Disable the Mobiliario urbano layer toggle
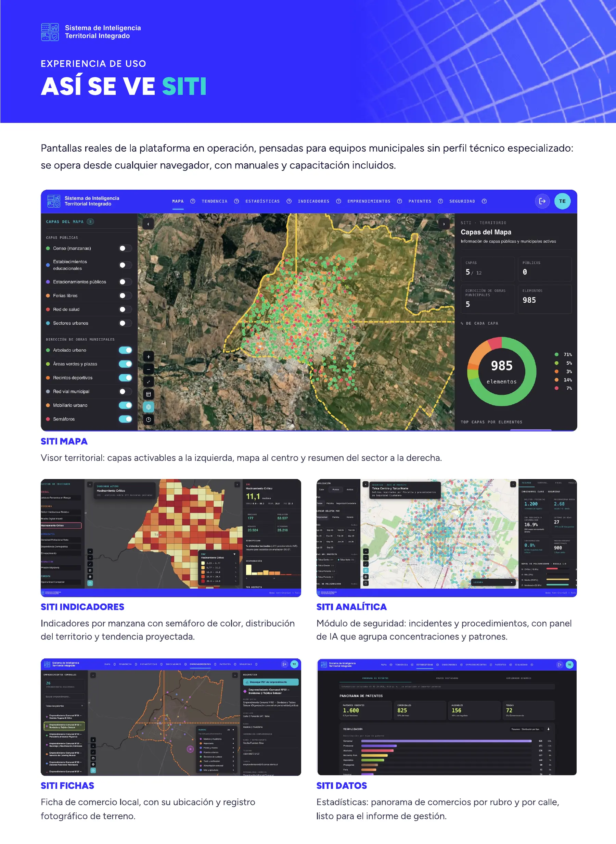The width and height of the screenshot is (616, 844). [x=125, y=405]
